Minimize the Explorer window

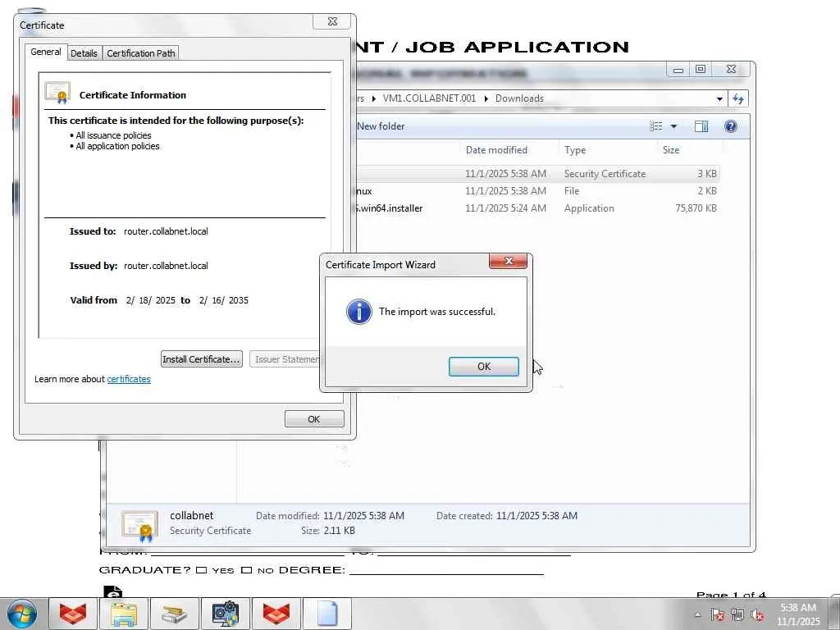(678, 69)
